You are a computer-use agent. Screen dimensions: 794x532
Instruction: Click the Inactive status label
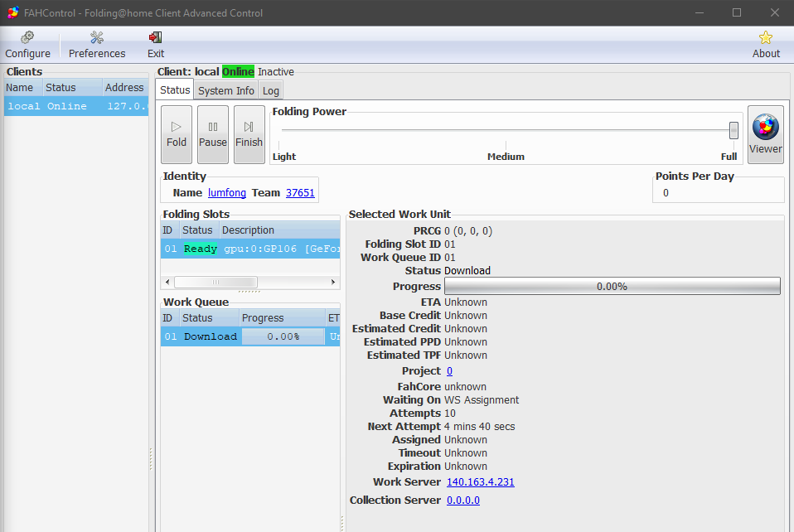276,72
